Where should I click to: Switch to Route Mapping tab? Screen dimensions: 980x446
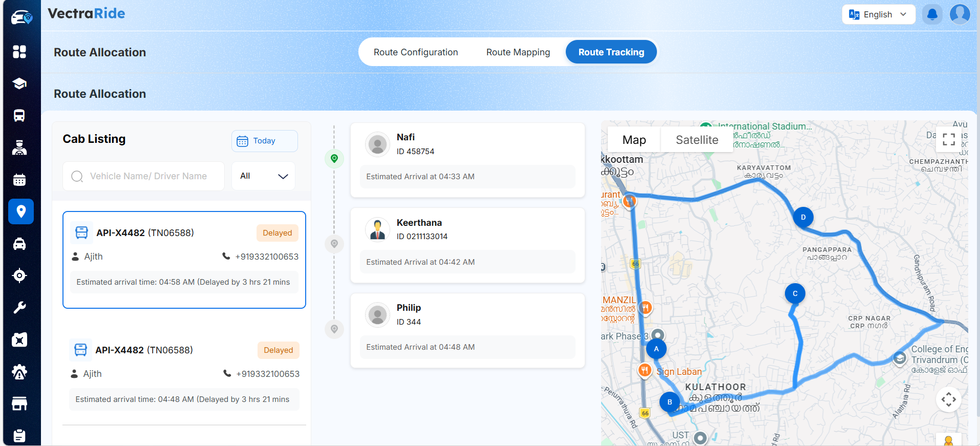[518, 52]
